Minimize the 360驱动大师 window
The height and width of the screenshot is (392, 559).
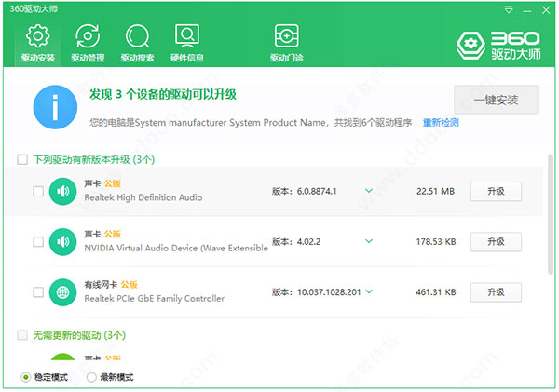point(527,10)
